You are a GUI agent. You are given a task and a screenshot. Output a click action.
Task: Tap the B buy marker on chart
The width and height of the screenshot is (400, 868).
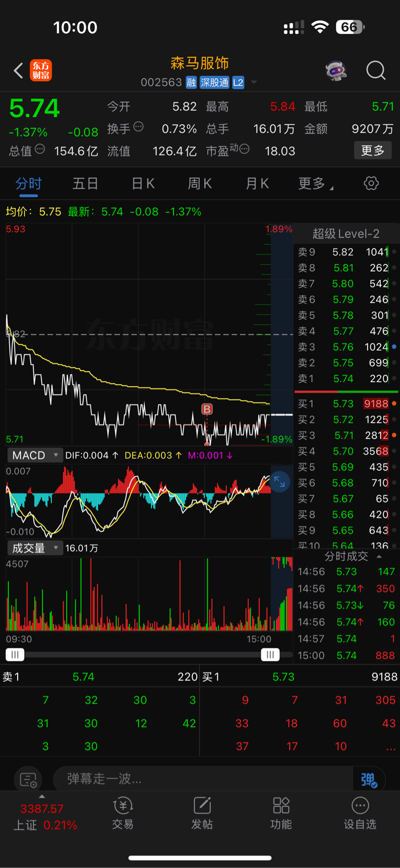click(x=207, y=409)
